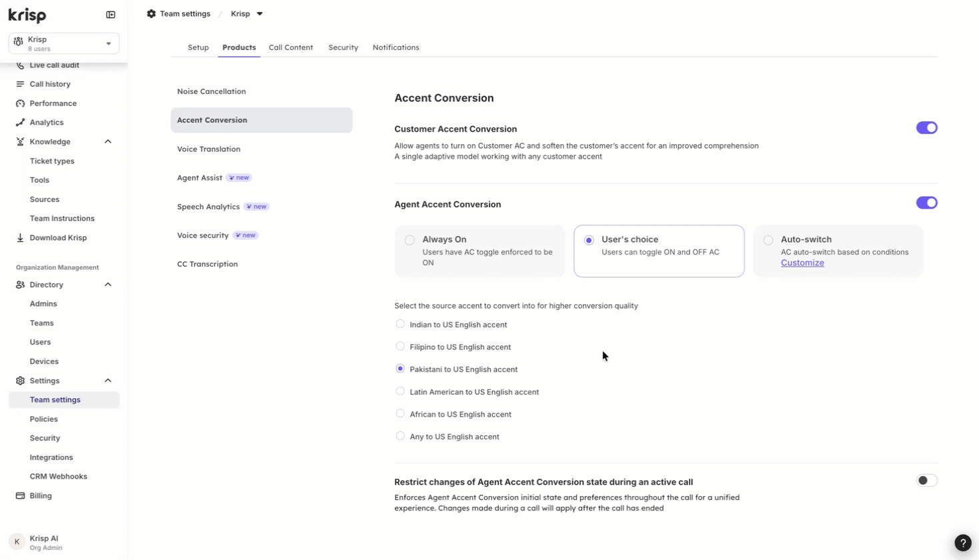The image size is (979, 560).
Task: Enable Restrict changes during active call toggle
Action: point(926,481)
